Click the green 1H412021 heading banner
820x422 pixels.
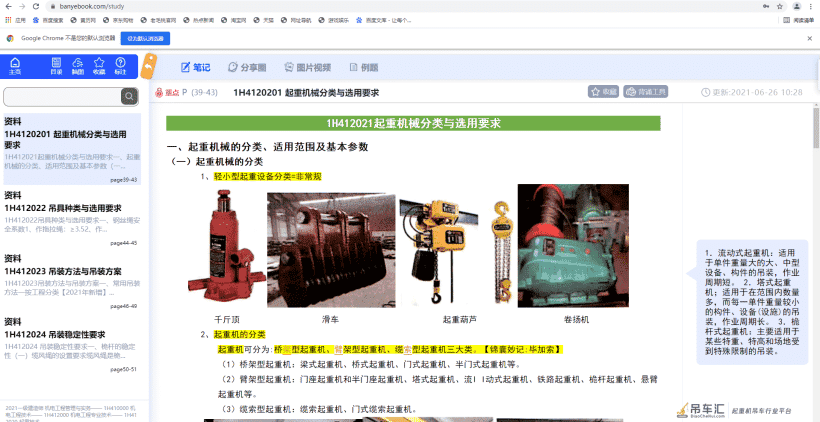(413, 123)
